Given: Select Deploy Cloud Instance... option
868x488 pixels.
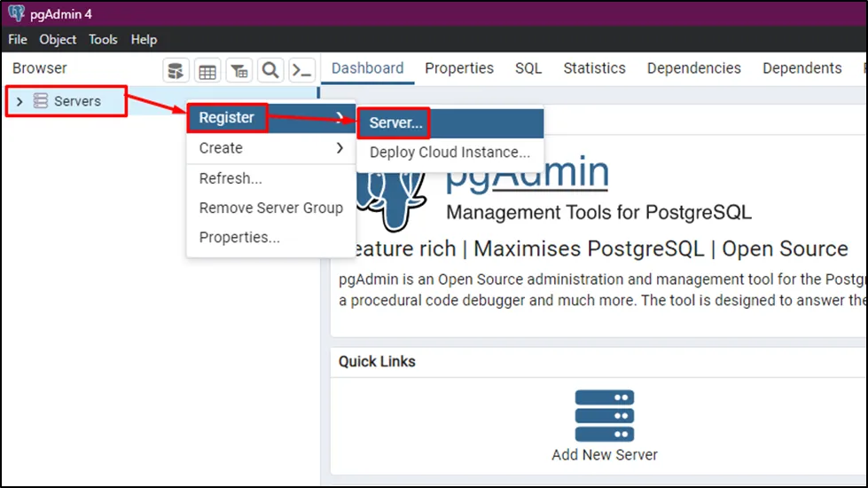Looking at the screenshot, I should click(x=450, y=153).
